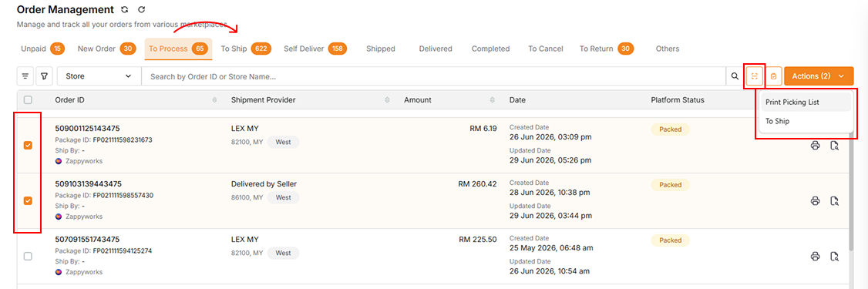Print order 507091551743475 with printer icon

(x=815, y=257)
